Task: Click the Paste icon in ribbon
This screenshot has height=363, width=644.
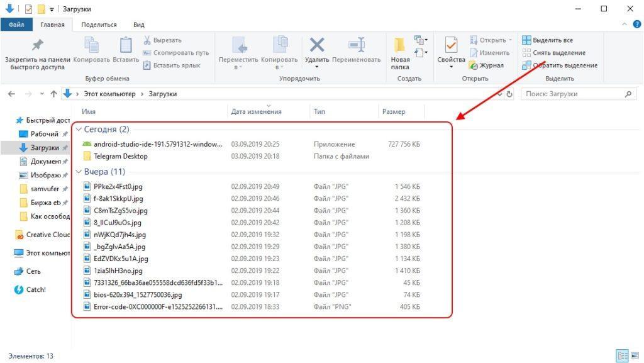Action: [126, 47]
